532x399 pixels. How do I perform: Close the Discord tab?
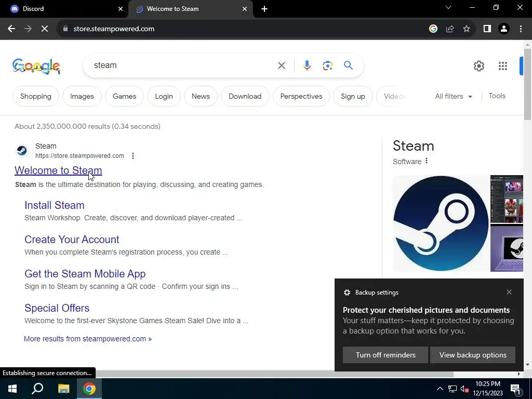pos(121,9)
